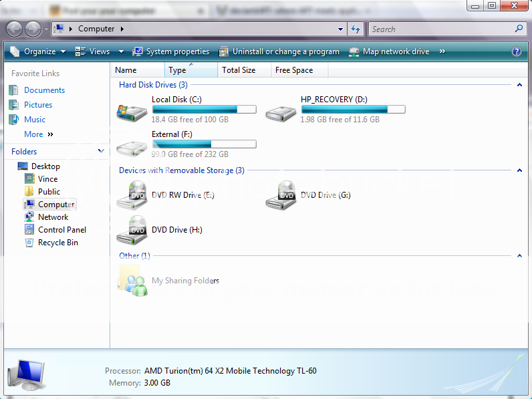
Task: Open the HP_RECOVERY (D:) drive icon
Action: [x=281, y=111]
